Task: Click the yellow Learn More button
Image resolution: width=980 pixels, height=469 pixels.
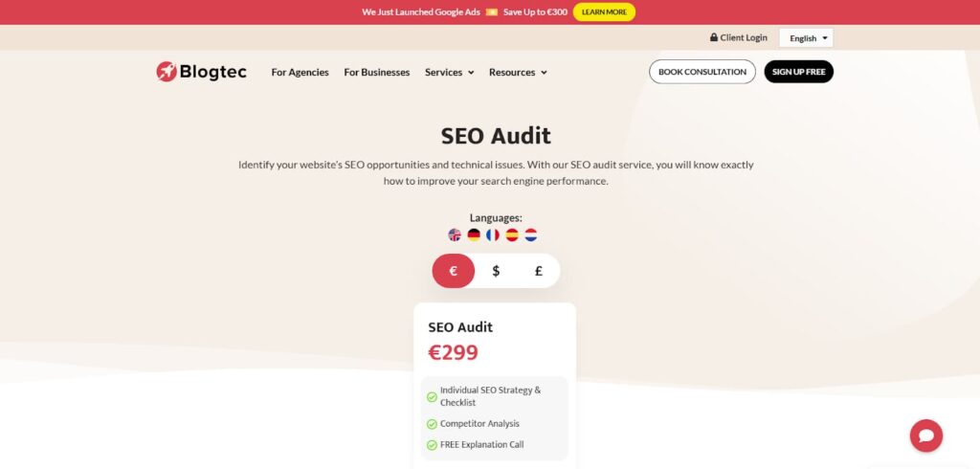Action: (604, 11)
